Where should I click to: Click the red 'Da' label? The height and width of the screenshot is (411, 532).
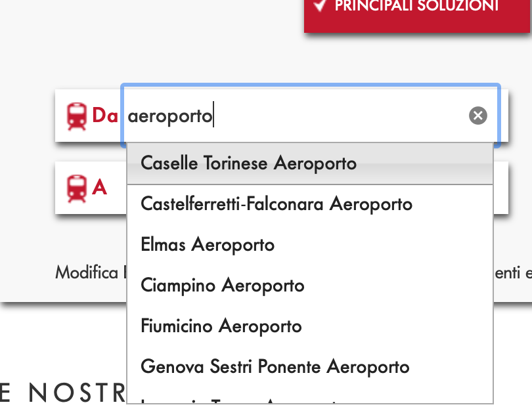(104, 116)
